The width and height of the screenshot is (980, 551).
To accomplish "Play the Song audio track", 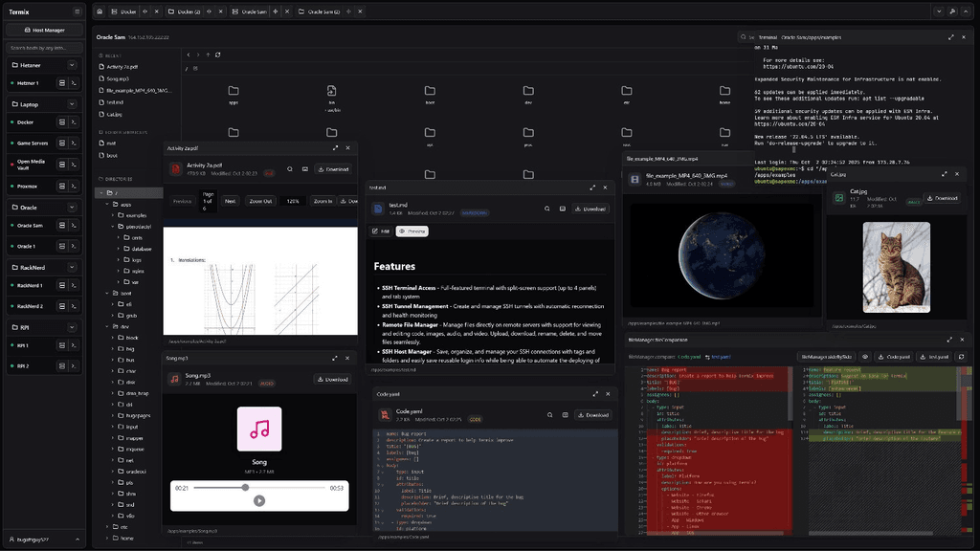I will [258, 500].
